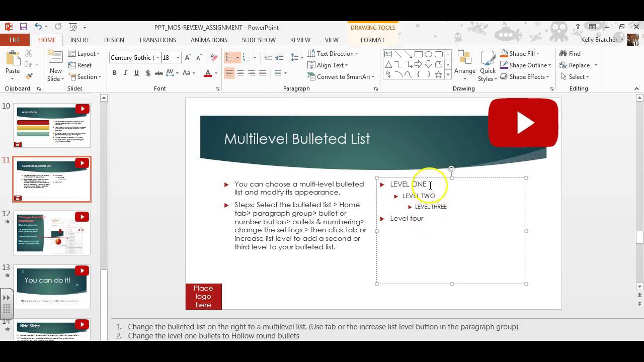This screenshot has height=362, width=644.
Task: Toggle Bold formatting
Action: (x=114, y=73)
